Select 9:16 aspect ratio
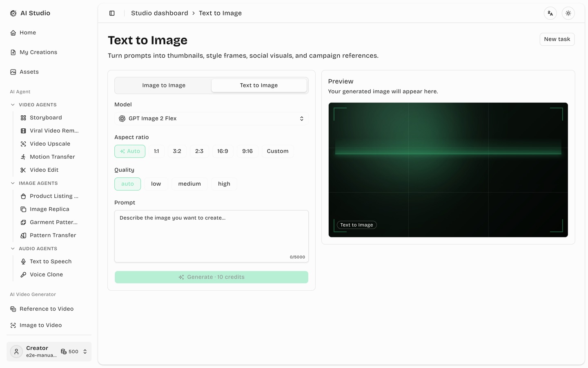Screen dimensions: 588x368 pyautogui.click(x=247, y=151)
